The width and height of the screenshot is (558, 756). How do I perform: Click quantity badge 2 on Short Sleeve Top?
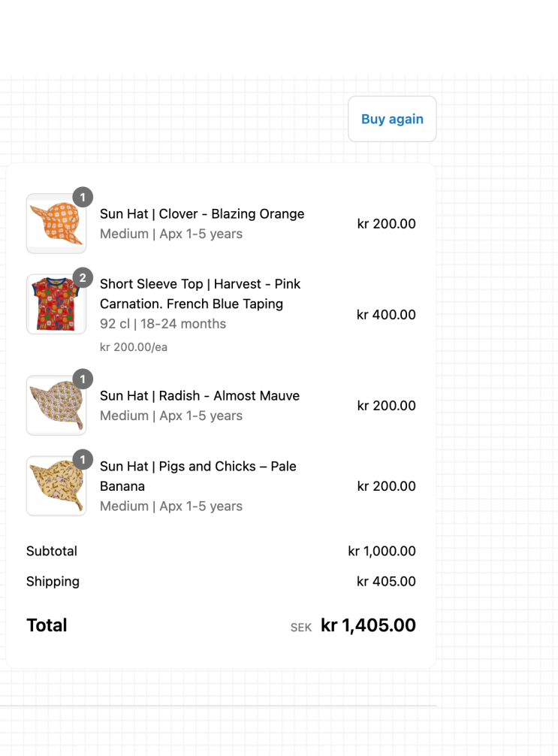[x=83, y=278]
